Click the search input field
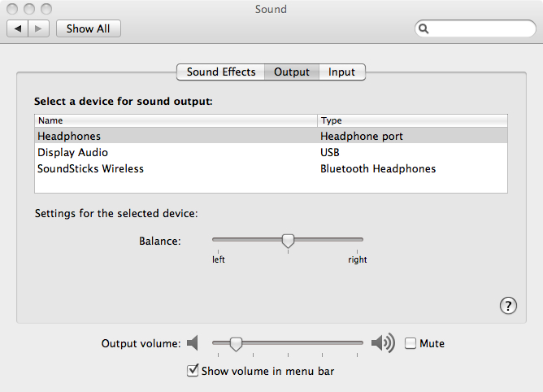Viewport: 543px width, 392px height. coord(480,28)
